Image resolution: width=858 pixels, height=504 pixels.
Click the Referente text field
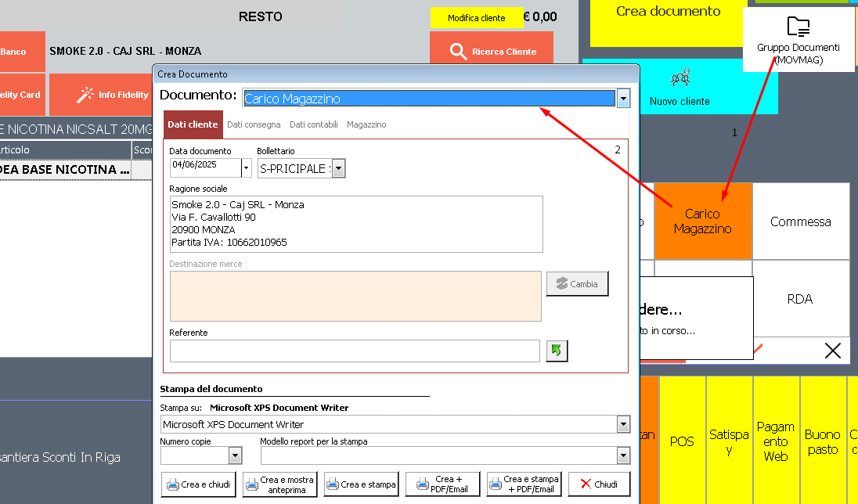point(355,351)
